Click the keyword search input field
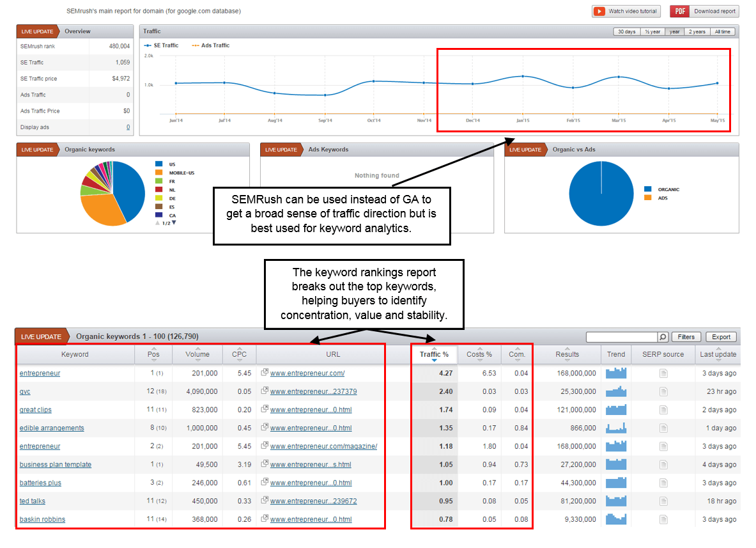 pyautogui.click(x=622, y=337)
